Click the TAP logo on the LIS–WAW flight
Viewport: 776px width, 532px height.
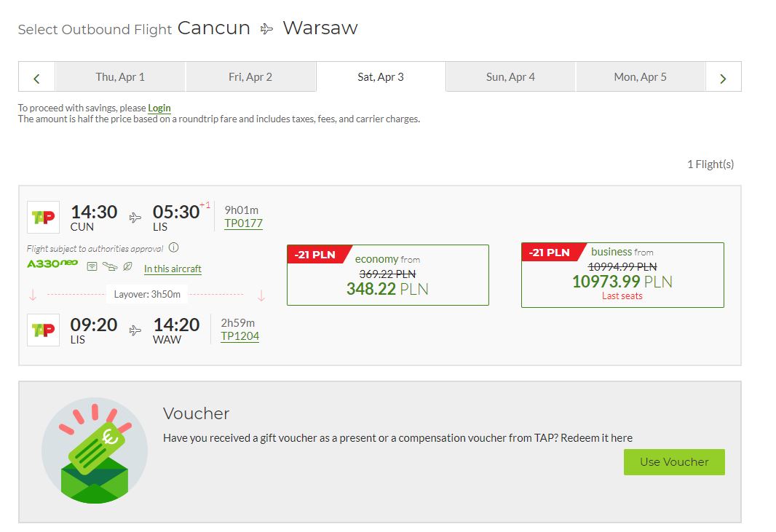pyautogui.click(x=43, y=330)
